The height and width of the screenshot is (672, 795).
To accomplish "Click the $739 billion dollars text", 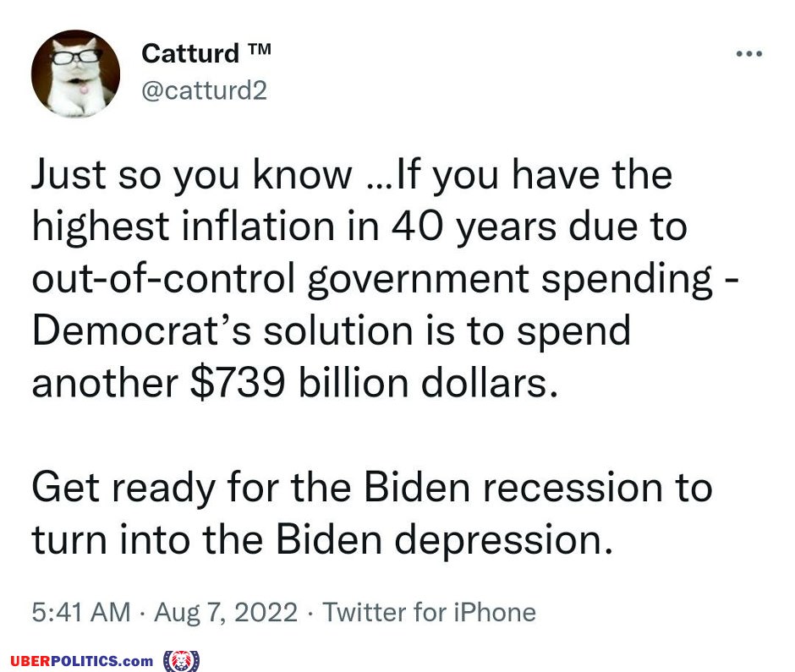I will [374, 382].
